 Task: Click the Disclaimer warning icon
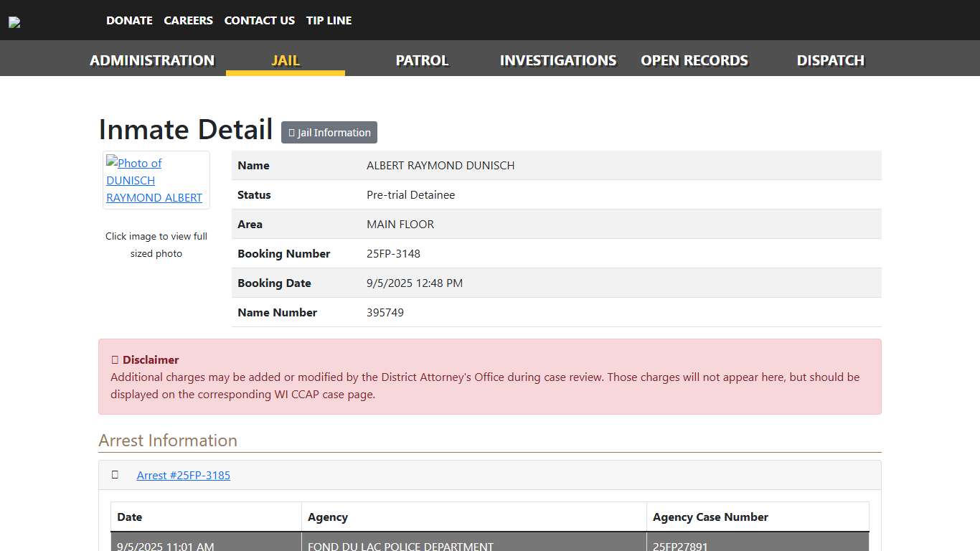[x=114, y=360]
